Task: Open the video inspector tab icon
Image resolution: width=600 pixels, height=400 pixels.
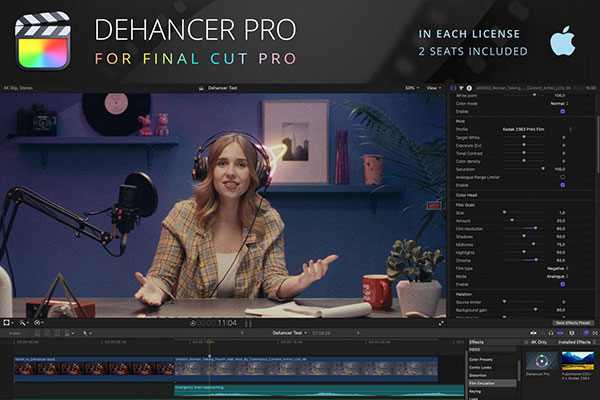Action: [453, 88]
